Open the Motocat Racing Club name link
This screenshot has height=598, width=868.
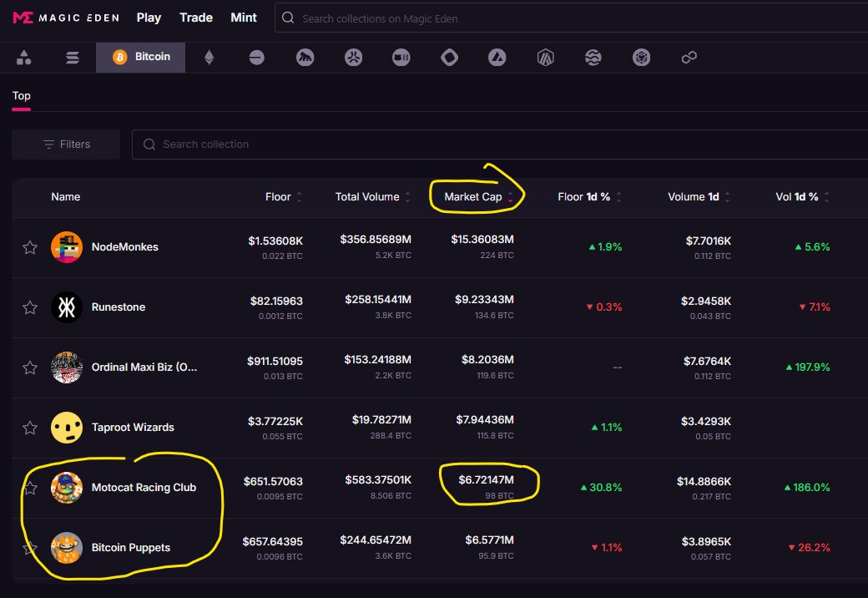click(144, 487)
